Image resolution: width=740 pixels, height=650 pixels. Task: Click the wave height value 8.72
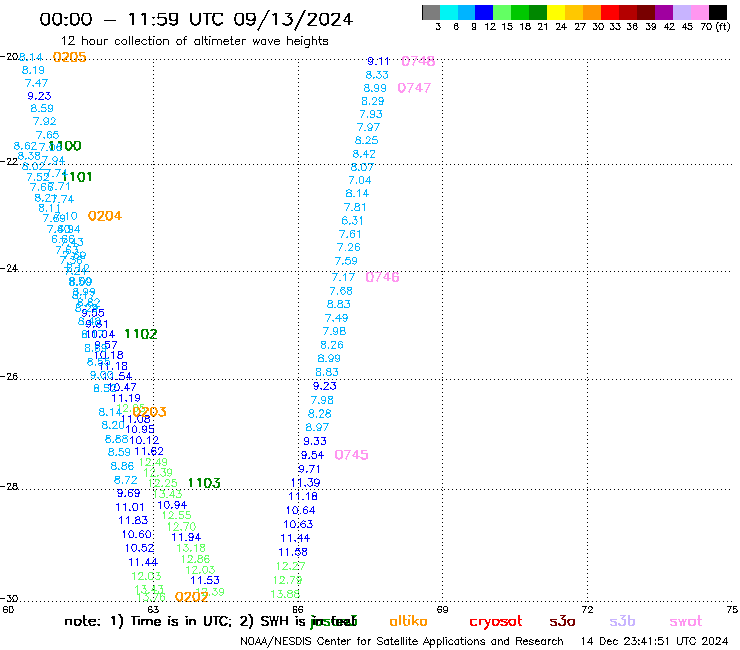[126, 480]
